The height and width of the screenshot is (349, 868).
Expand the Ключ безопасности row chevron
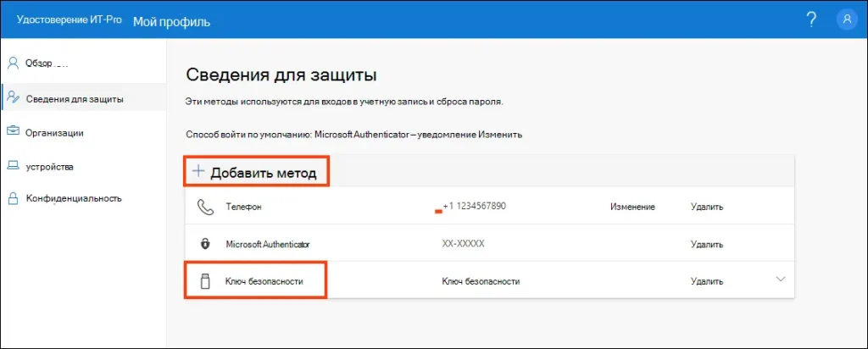[781, 280]
